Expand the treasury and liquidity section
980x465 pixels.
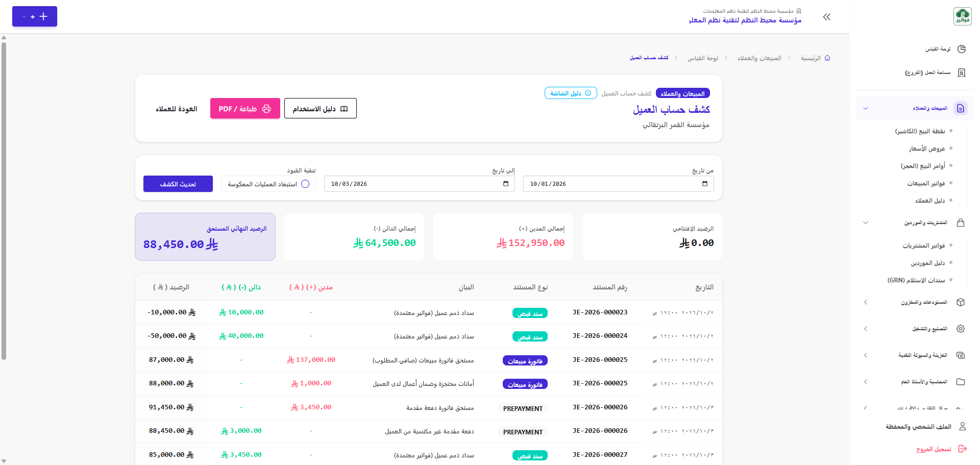866,355
